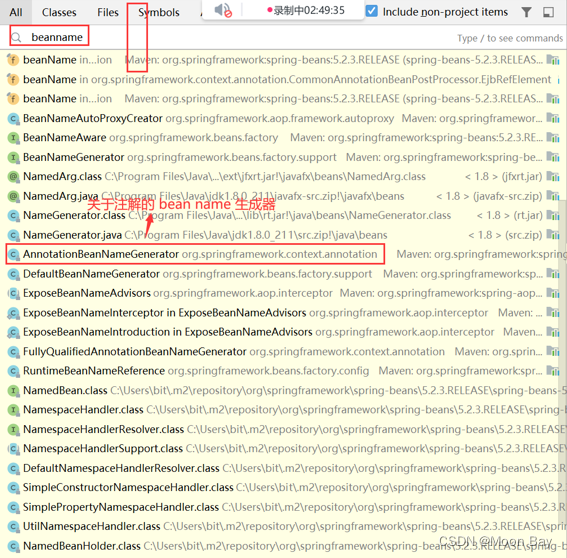The width and height of the screenshot is (567, 558).
Task: Click library icon on BeanNameGenerator row
Action: pyautogui.click(x=553, y=157)
